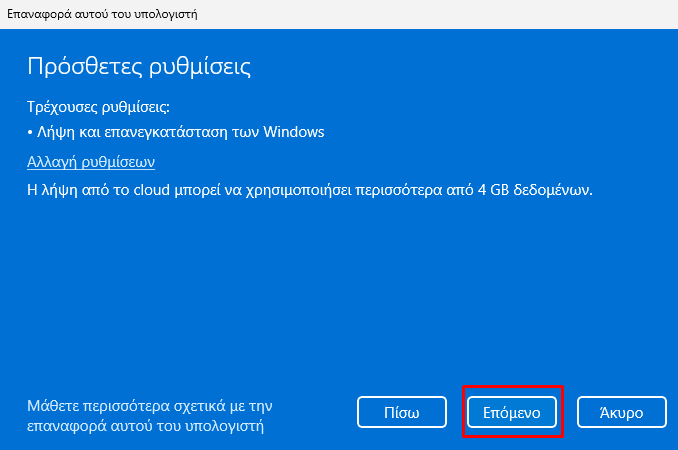Change the current settings via underlined link
Image resolution: width=678 pixels, height=450 pixels.
pyautogui.click(x=91, y=162)
